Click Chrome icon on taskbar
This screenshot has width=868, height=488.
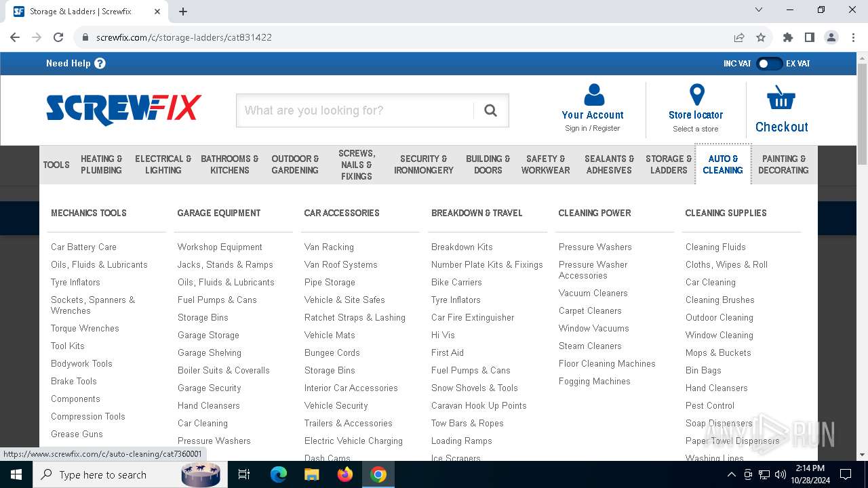coord(378,474)
